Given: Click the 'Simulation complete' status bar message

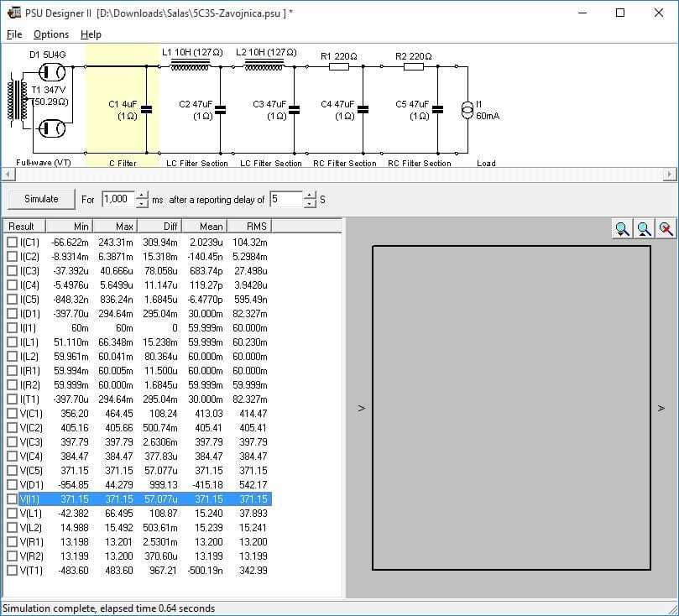Looking at the screenshot, I should (109, 608).
